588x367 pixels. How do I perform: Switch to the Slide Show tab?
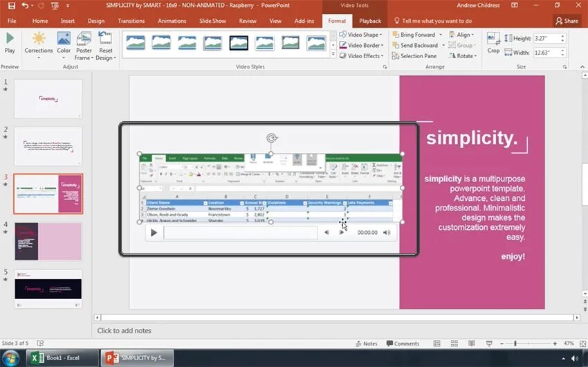(212, 21)
